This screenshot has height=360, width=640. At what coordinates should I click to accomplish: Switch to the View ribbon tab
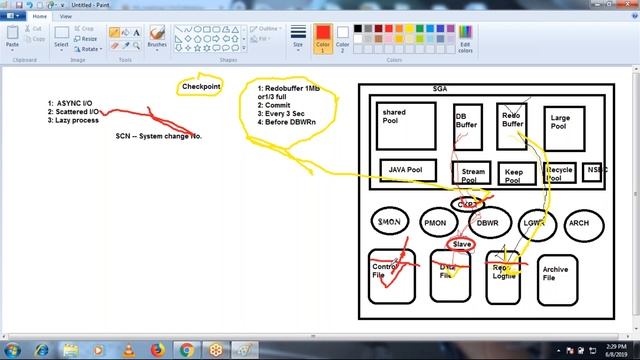(x=66, y=16)
